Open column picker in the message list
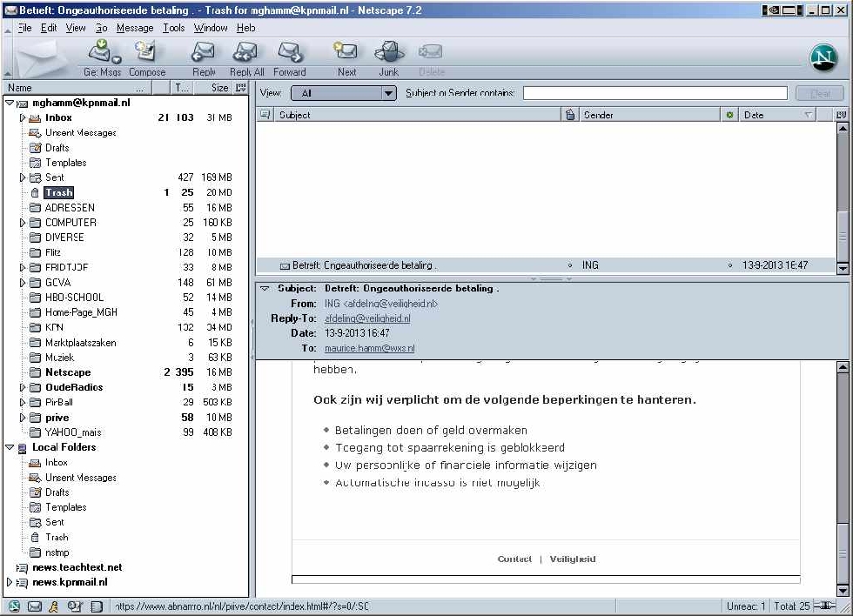This screenshot has height=616, width=853. tap(841, 115)
